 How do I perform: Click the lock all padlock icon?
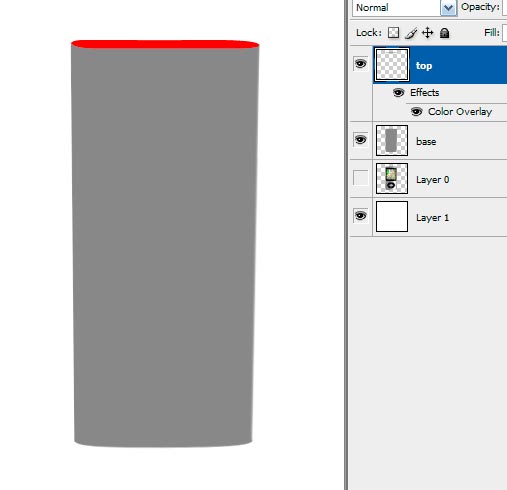click(x=445, y=33)
